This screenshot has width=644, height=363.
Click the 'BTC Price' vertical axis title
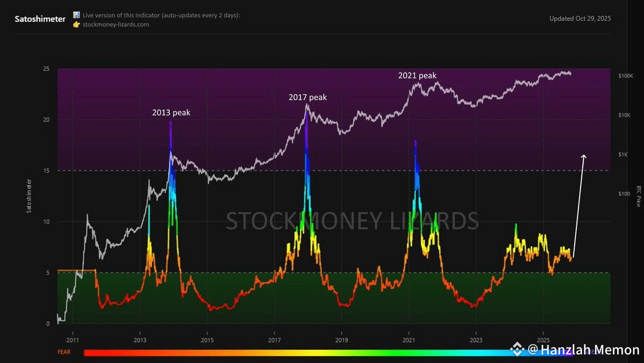(639, 196)
